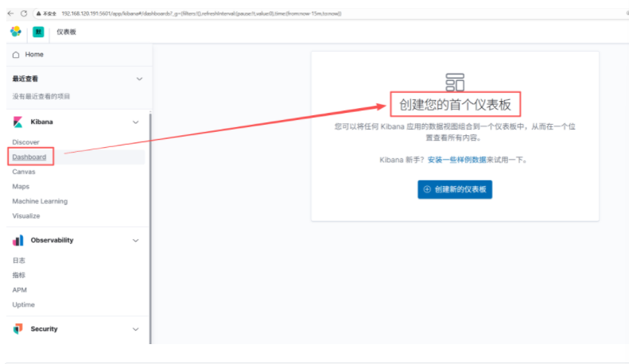Click the Observability bar chart icon

click(x=17, y=240)
